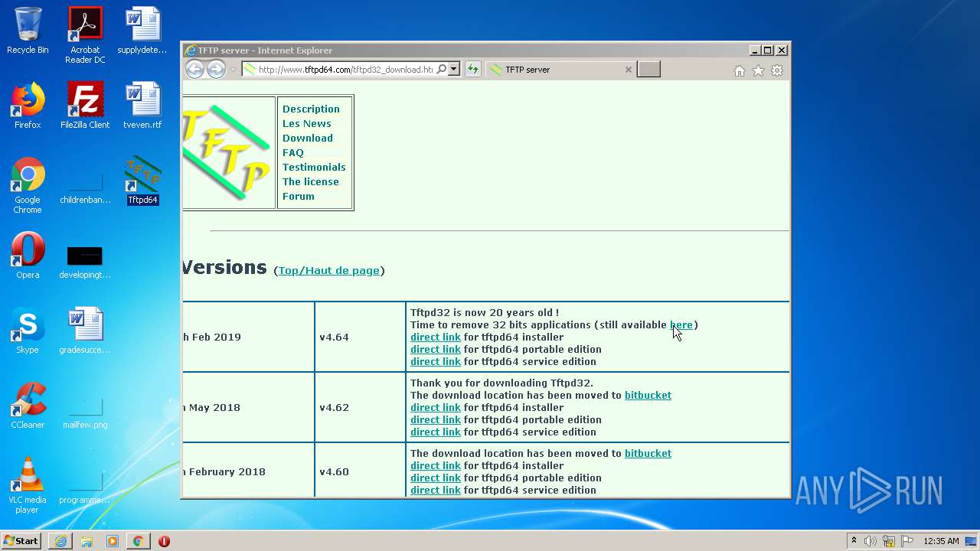
Task: Go to the IE Home page icon
Action: (x=740, y=70)
